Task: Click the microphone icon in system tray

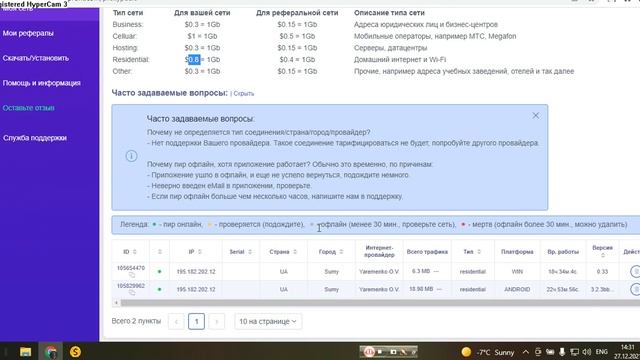Action: point(562,352)
